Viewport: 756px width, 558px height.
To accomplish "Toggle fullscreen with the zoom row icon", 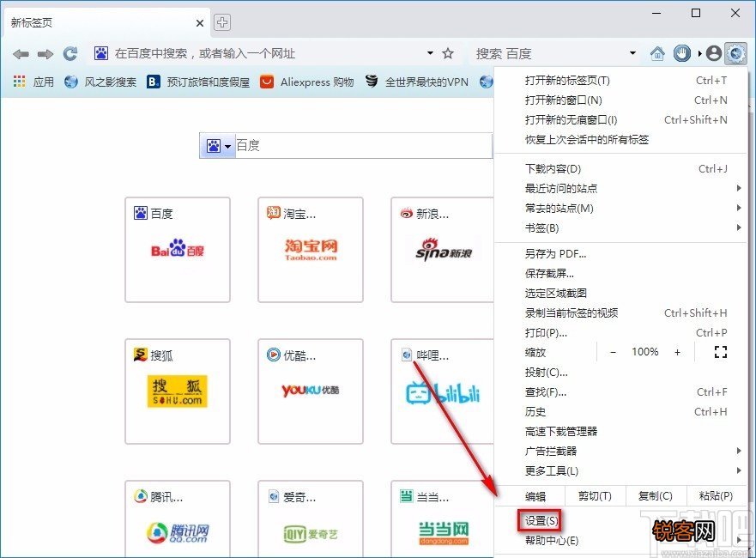I will click(x=720, y=353).
